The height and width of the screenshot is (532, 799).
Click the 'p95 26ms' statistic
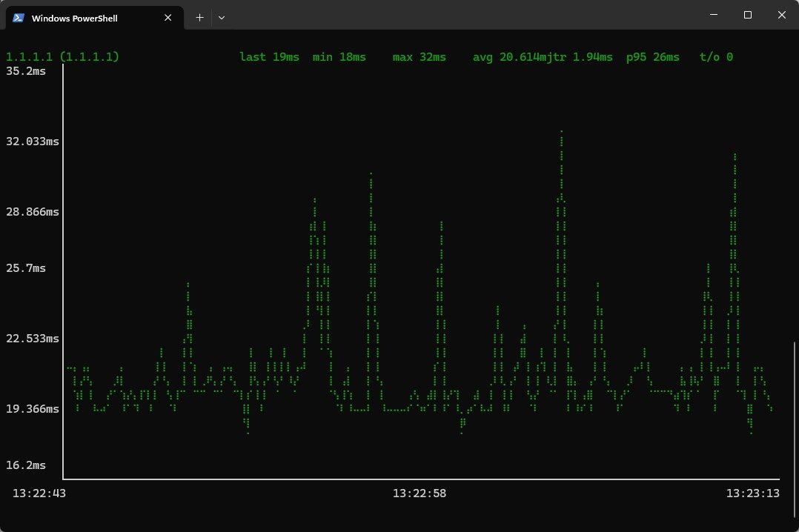coord(653,56)
